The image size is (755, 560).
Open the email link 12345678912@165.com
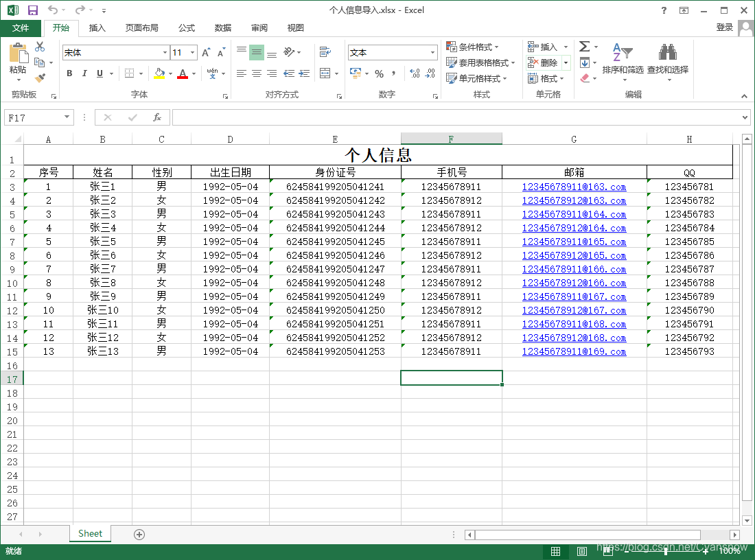click(574, 256)
